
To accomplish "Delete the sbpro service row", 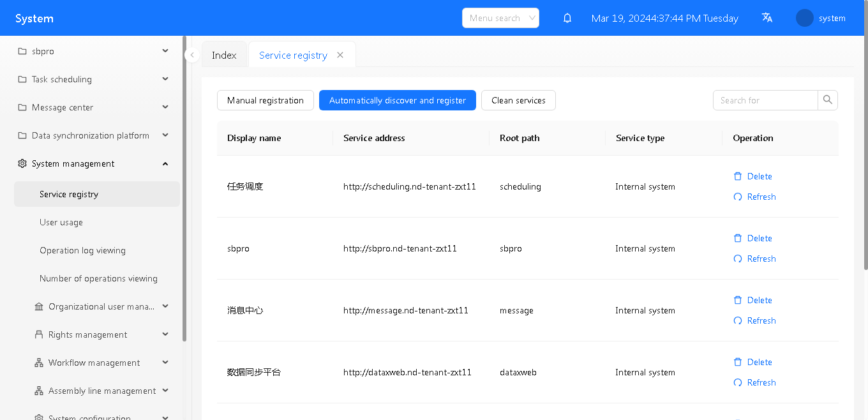I will [753, 238].
